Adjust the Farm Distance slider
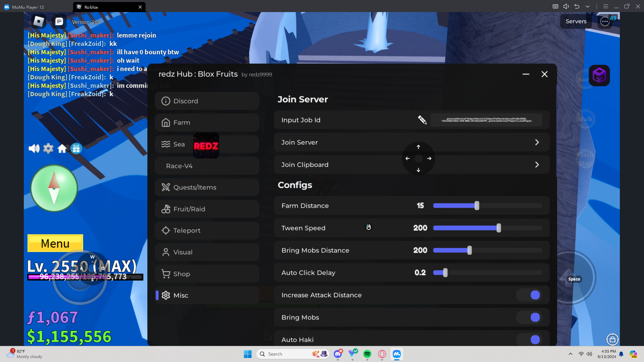This screenshot has height=362, width=644. tap(487, 205)
